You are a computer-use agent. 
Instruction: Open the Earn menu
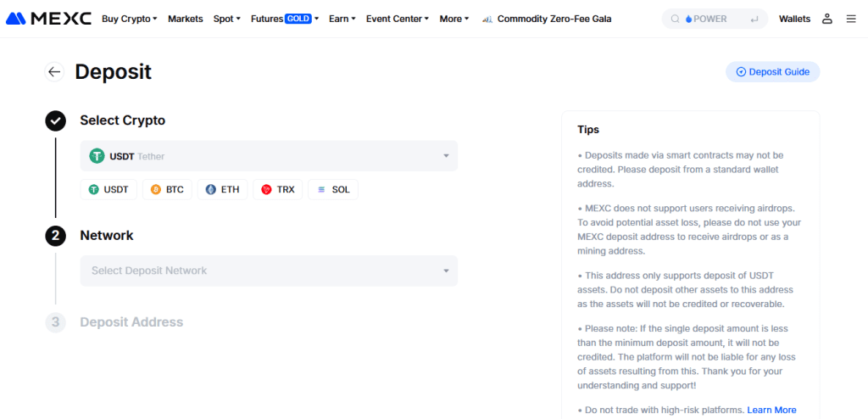(342, 19)
